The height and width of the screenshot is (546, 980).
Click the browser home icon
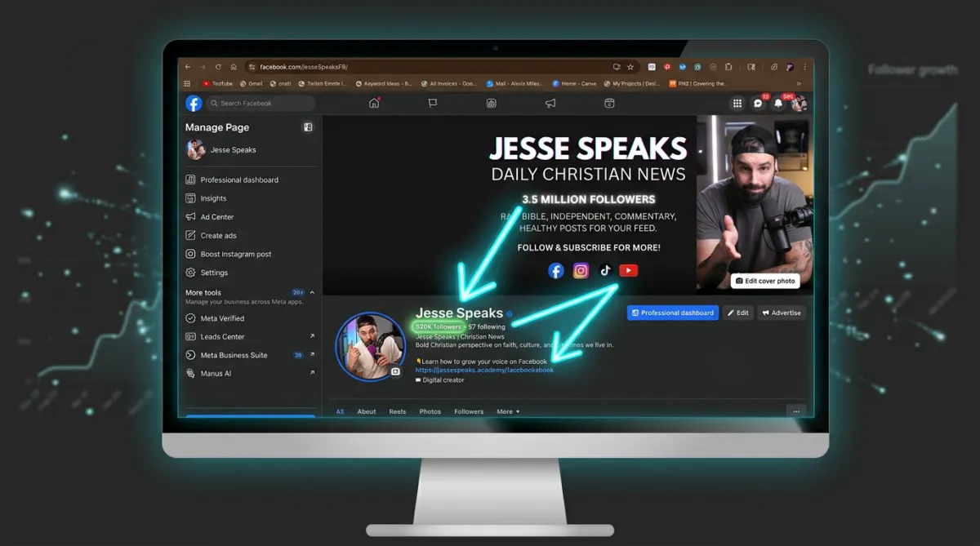[234, 67]
